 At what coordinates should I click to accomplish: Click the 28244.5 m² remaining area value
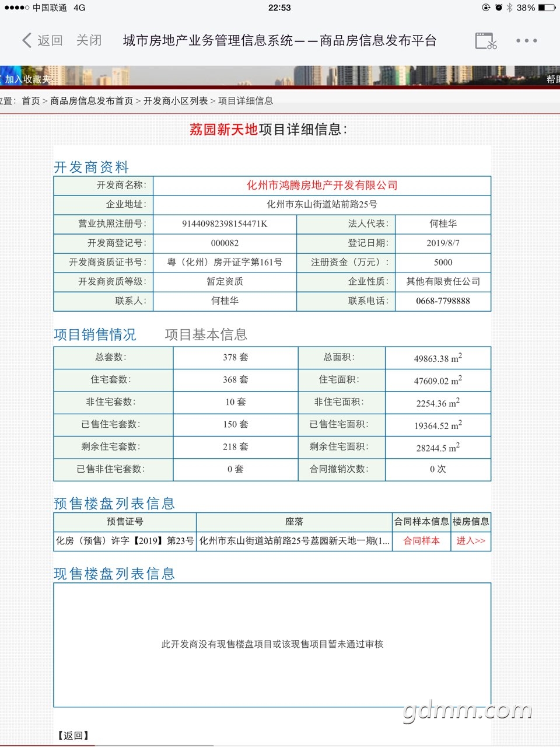click(x=438, y=448)
